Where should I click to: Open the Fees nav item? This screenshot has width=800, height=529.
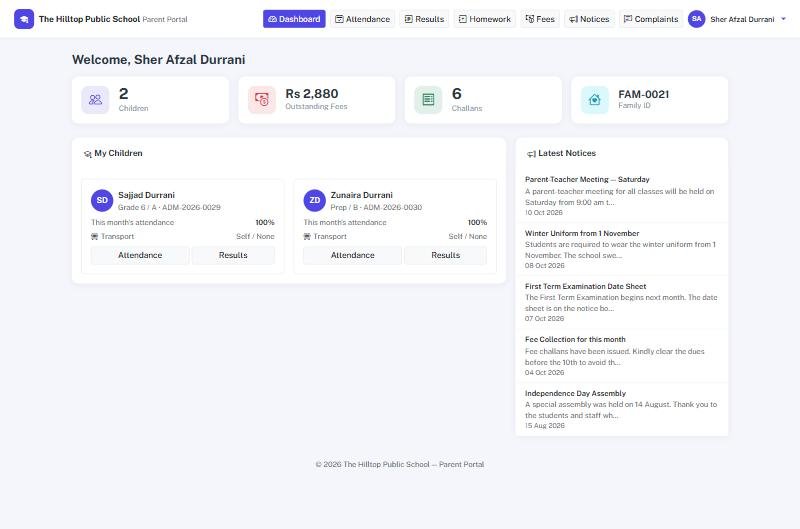(540, 19)
